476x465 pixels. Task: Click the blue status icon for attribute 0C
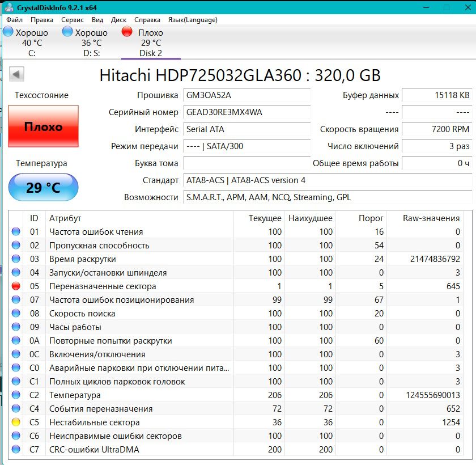click(x=16, y=354)
